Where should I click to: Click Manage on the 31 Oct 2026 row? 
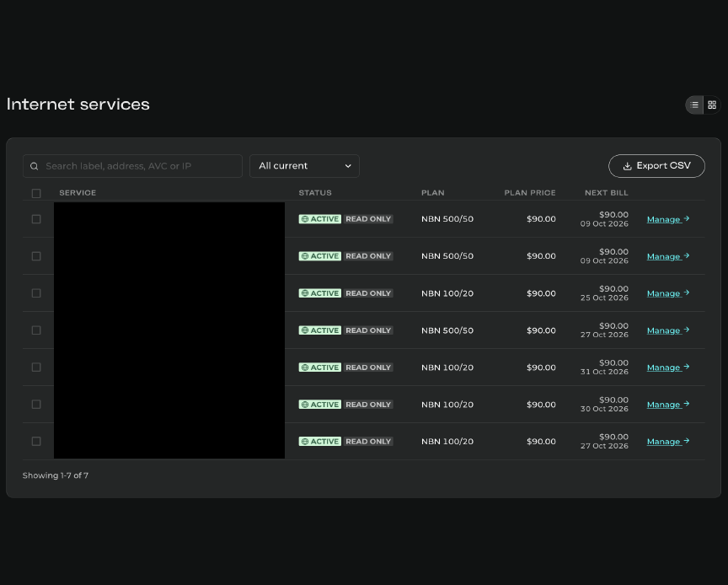(668, 368)
